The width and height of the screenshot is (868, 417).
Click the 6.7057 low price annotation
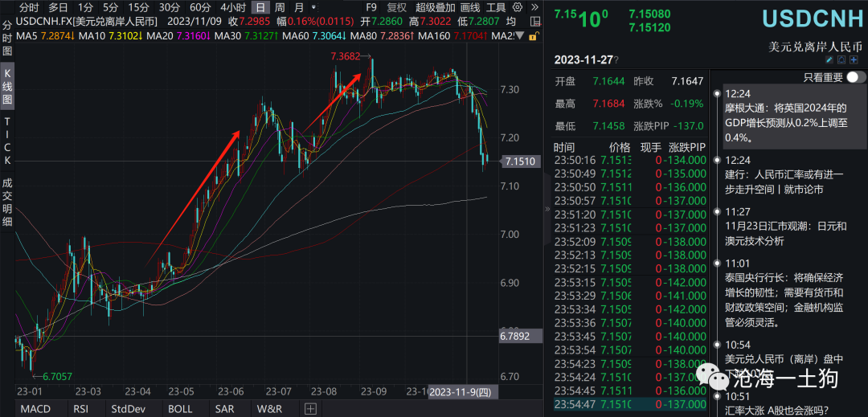coord(58,377)
